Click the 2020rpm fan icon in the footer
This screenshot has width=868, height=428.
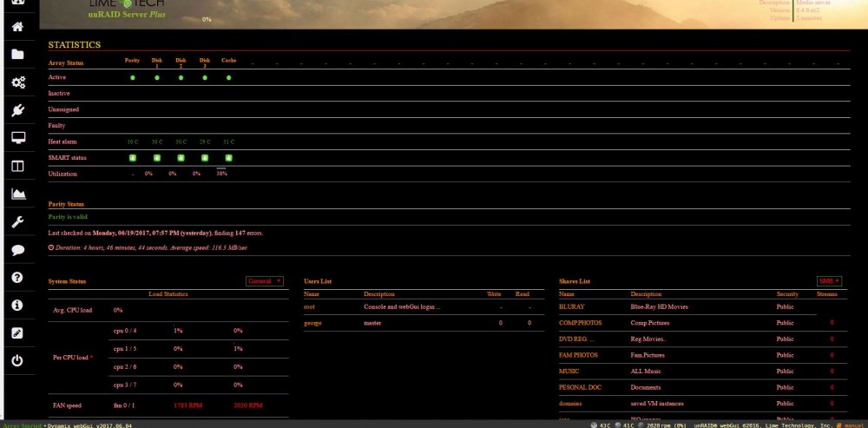point(641,425)
